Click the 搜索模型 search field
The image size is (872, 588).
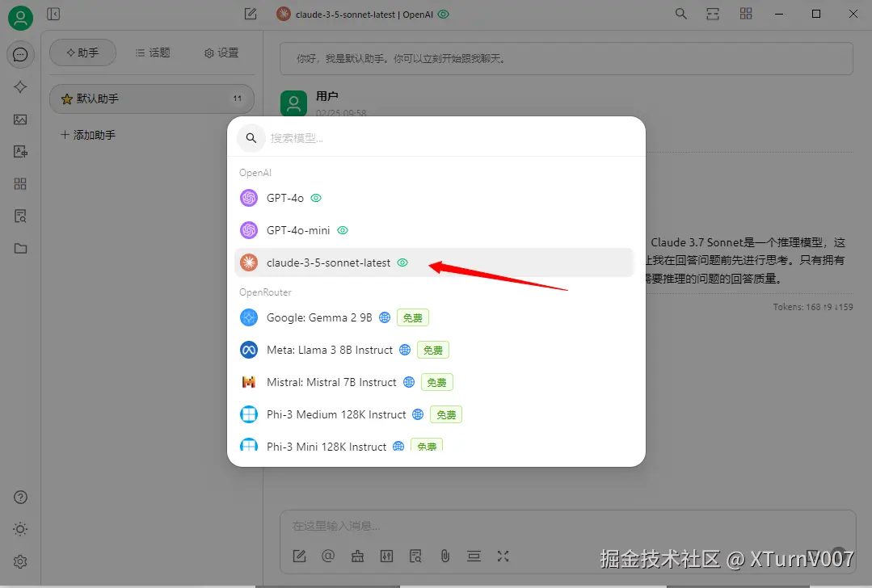436,138
